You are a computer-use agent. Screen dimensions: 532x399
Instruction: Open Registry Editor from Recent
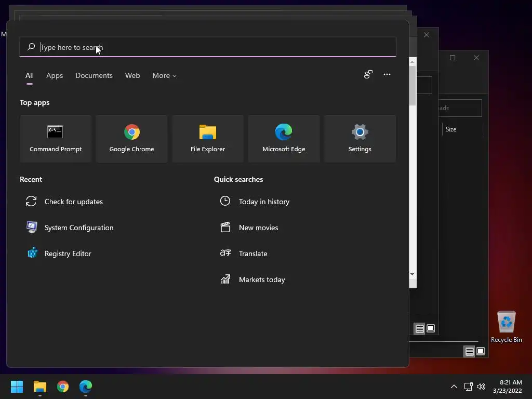point(59,254)
